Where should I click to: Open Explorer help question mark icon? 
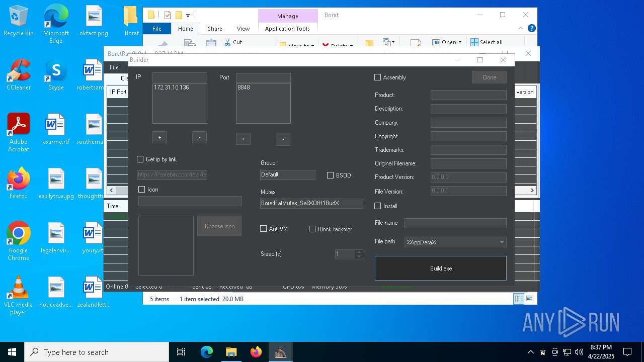click(531, 29)
